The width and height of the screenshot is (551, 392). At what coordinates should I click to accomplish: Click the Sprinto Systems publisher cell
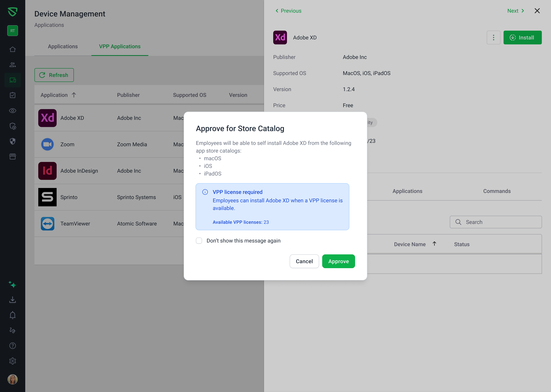[136, 197]
